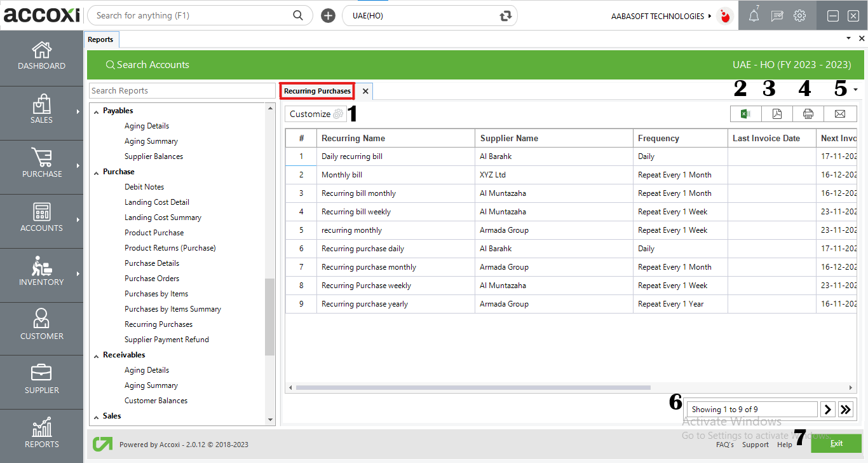The image size is (868, 463).
Task: Go to the Dashboard from sidebar
Action: pyautogui.click(x=42, y=57)
